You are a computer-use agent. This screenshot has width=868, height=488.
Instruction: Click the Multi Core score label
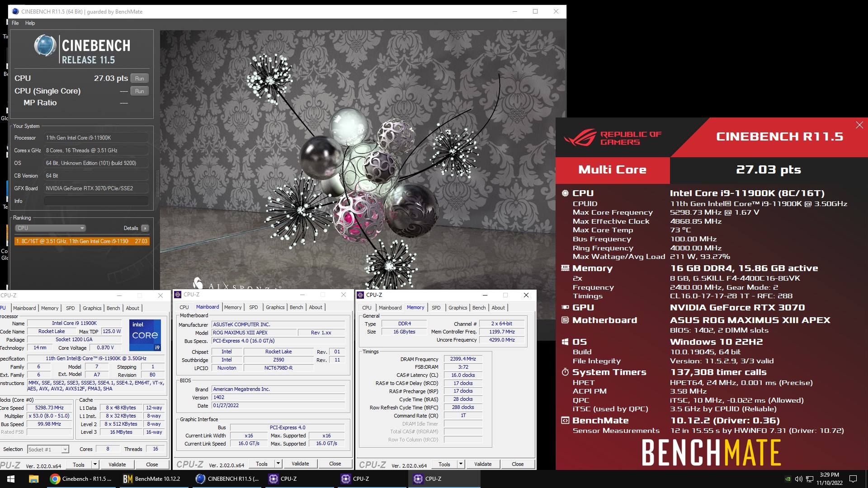(613, 170)
